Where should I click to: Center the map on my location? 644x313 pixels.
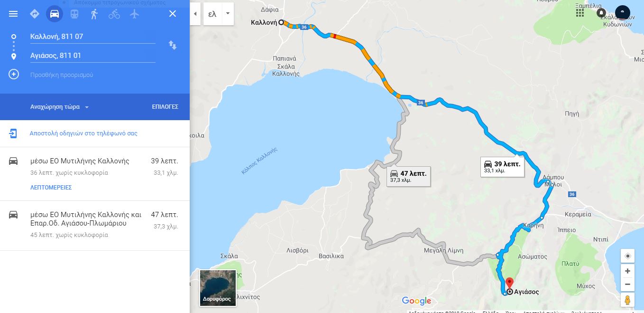coord(627,256)
